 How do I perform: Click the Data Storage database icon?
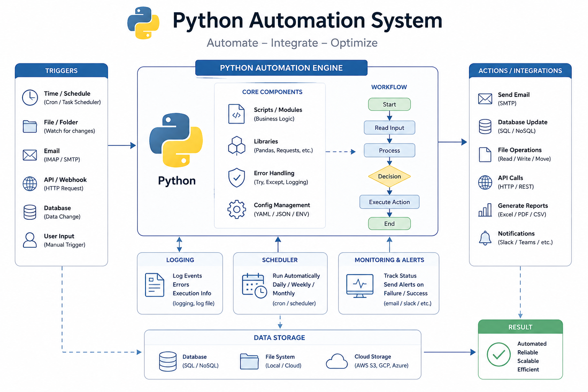point(168,361)
